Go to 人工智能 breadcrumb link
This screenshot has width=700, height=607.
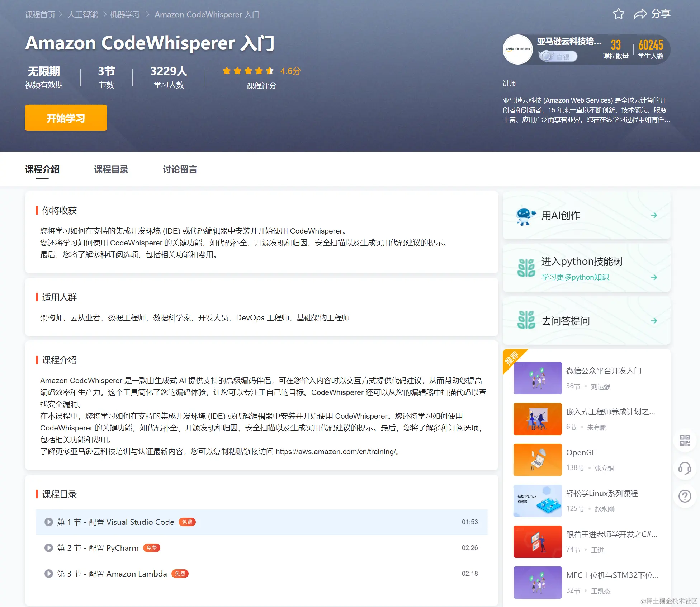(x=82, y=15)
